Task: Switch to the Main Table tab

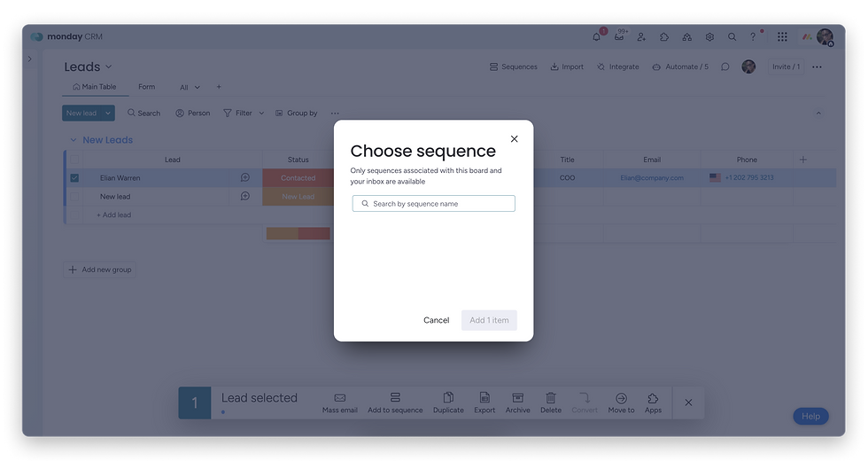Action: pyautogui.click(x=95, y=87)
